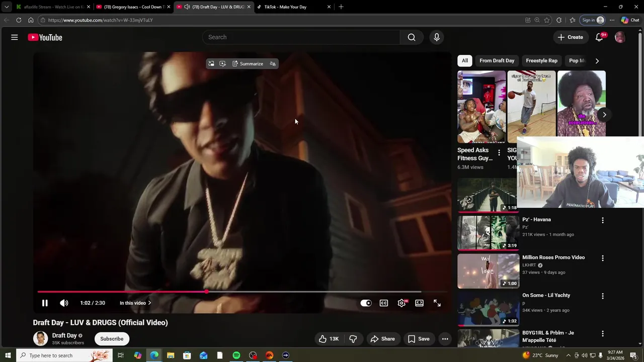The image size is (644, 362).
Task: Advance the Shorts shelf with next arrow
Action: (x=604, y=115)
